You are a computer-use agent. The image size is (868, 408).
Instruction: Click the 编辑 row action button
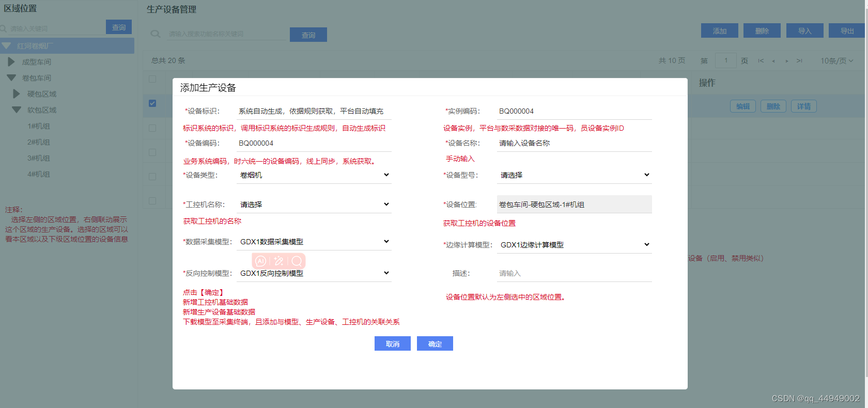pos(743,106)
